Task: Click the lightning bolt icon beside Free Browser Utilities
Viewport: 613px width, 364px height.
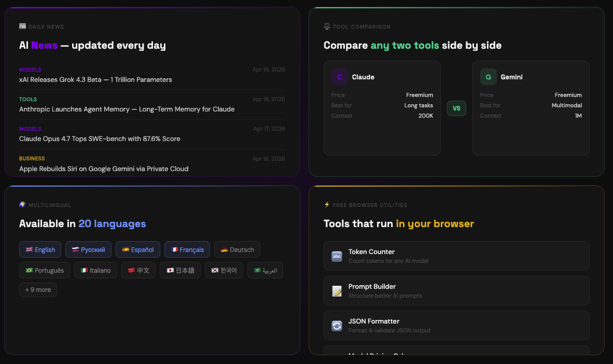Action: tap(327, 204)
